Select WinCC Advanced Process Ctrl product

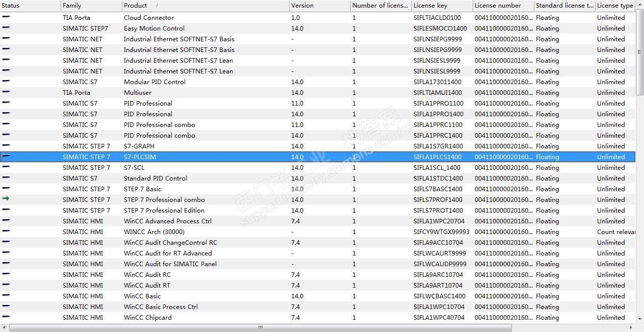[x=168, y=221]
